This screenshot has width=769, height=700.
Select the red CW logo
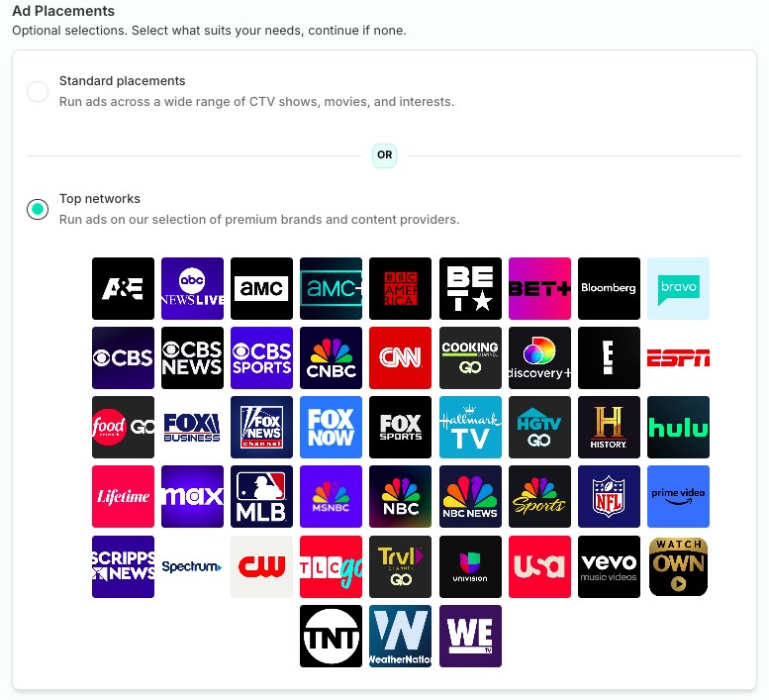coord(262,567)
